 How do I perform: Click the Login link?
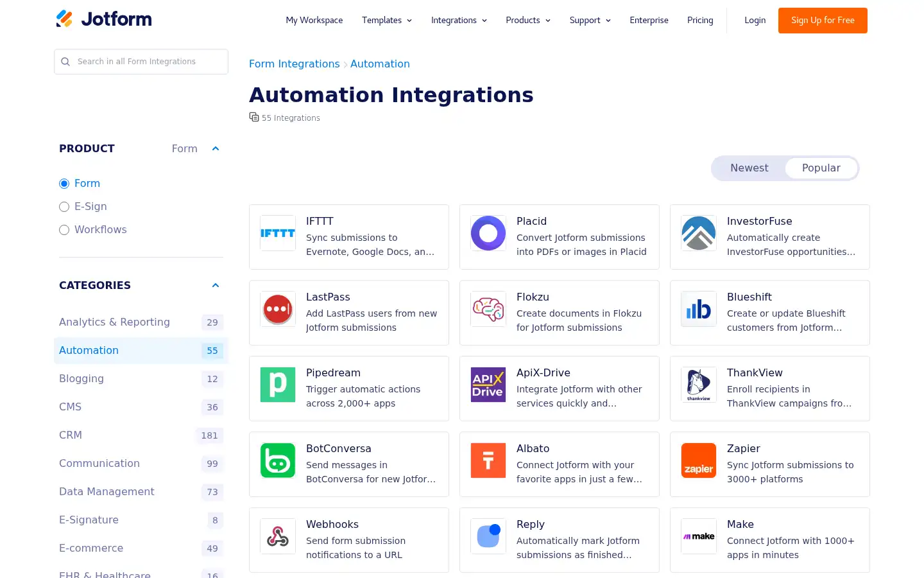[x=755, y=21]
